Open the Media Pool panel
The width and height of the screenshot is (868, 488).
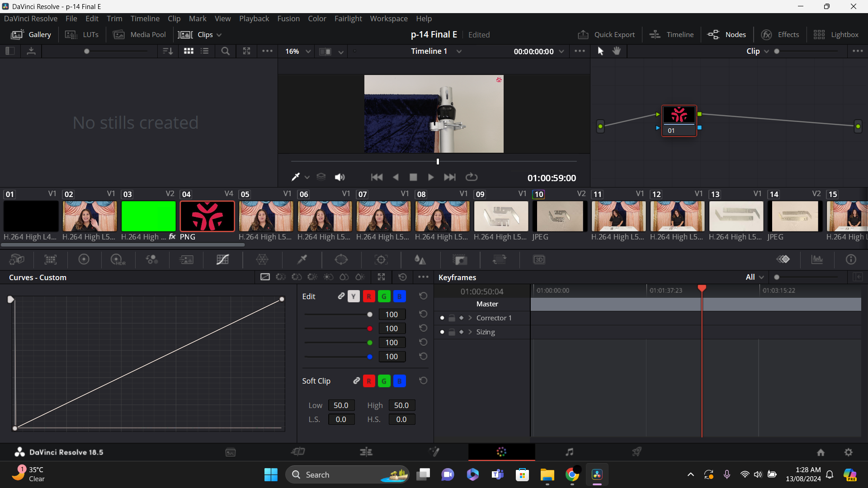pos(140,35)
